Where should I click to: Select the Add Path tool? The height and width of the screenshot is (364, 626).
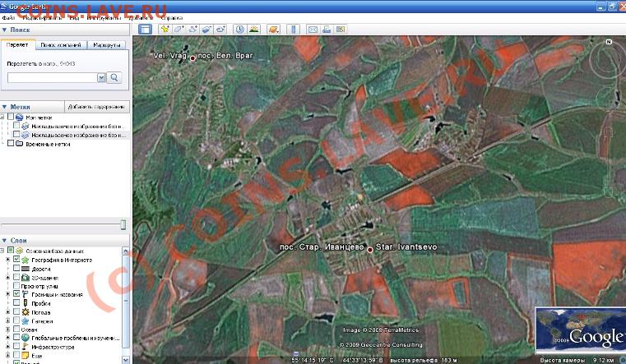(x=192, y=29)
